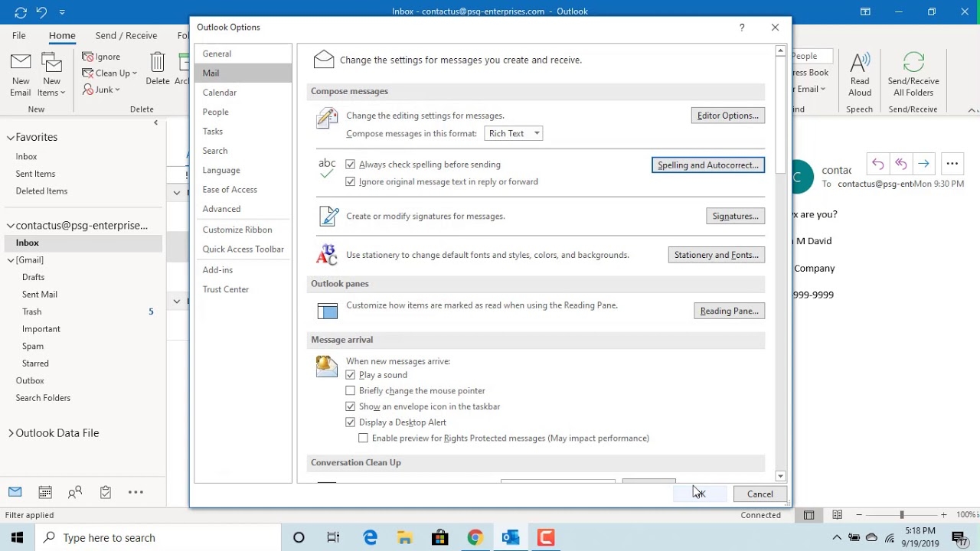Select Calendar category in Outlook Options
The image size is (980, 551).
coord(220,93)
